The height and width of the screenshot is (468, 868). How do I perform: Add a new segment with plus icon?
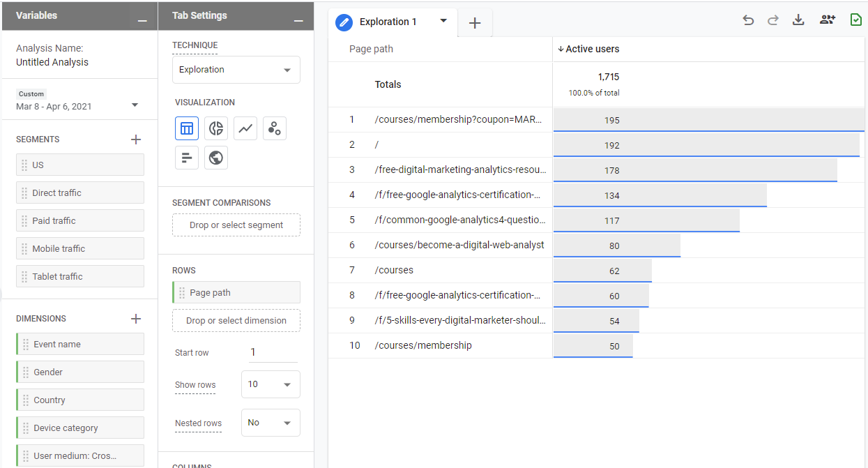pyautogui.click(x=136, y=139)
